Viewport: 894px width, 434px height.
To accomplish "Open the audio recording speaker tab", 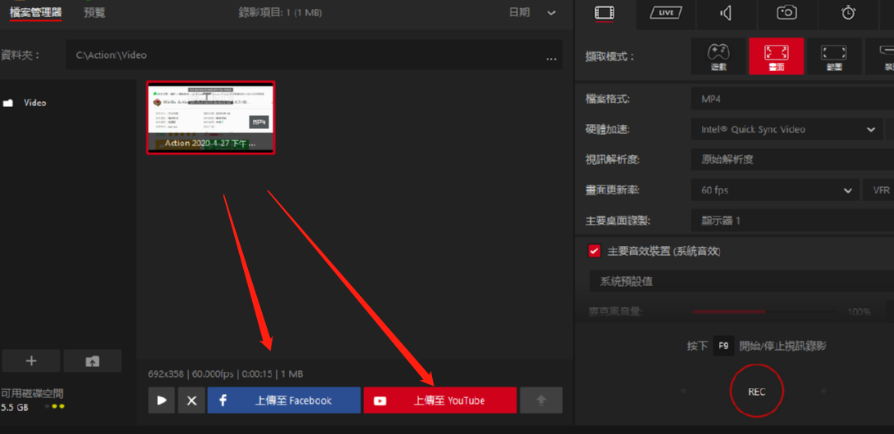I will [x=726, y=13].
